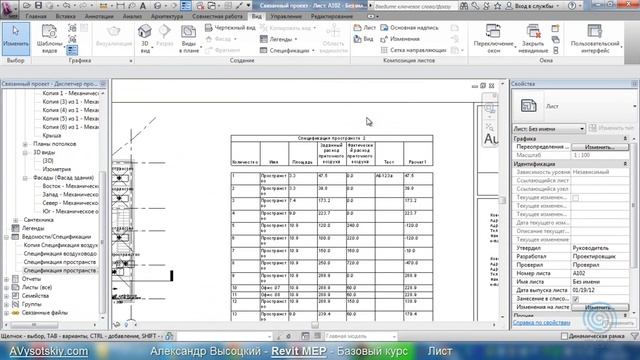
Task: Expand Листы (все) tree node
Action: 6,287
